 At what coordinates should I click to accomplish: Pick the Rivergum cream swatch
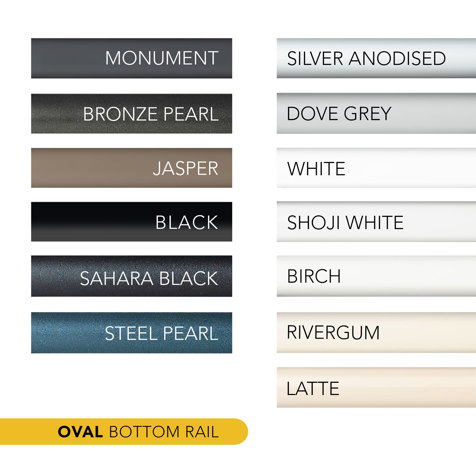pyautogui.click(x=376, y=332)
